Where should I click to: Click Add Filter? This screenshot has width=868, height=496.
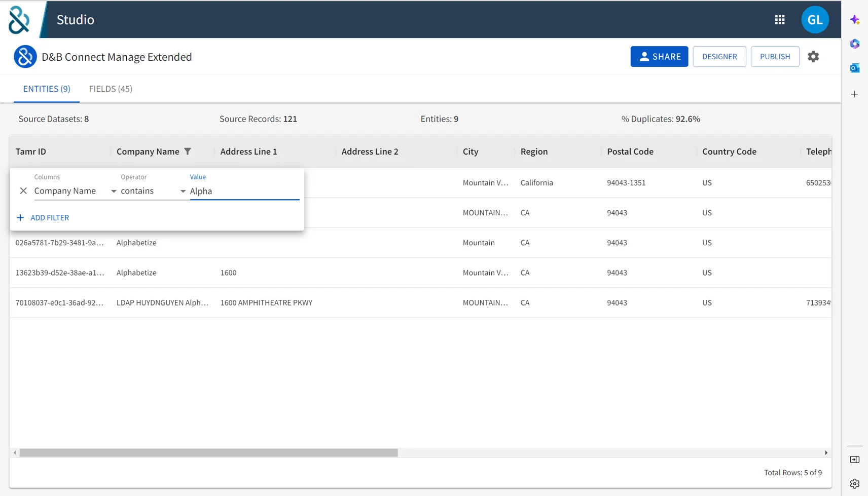[x=43, y=218]
